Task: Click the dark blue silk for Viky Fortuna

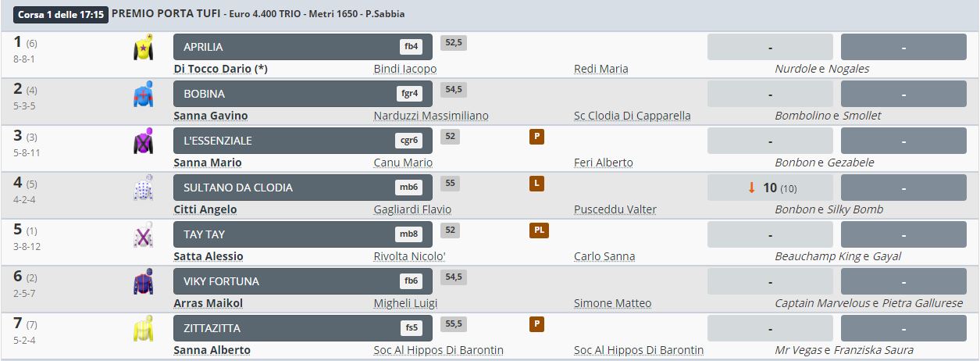Action: point(143,283)
